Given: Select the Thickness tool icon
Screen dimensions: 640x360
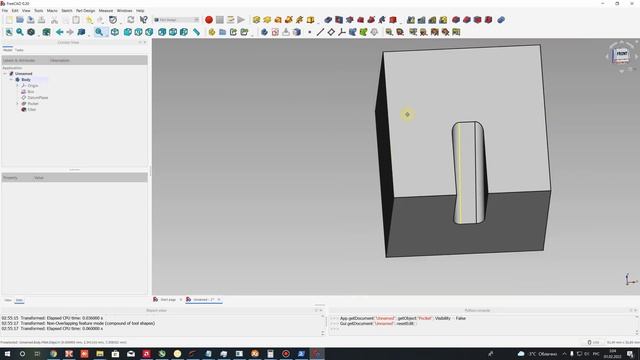Looking at the screenshot, I should 488,20.
